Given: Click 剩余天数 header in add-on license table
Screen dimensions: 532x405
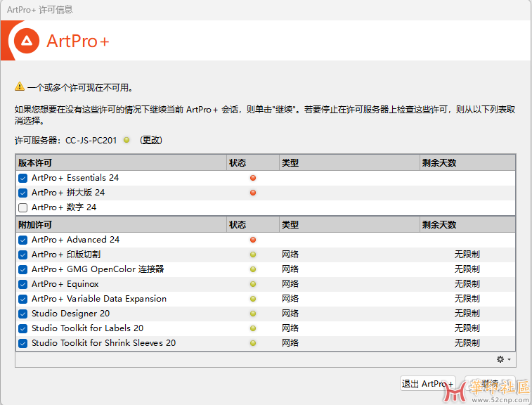Looking at the screenshot, I should click(467, 225).
